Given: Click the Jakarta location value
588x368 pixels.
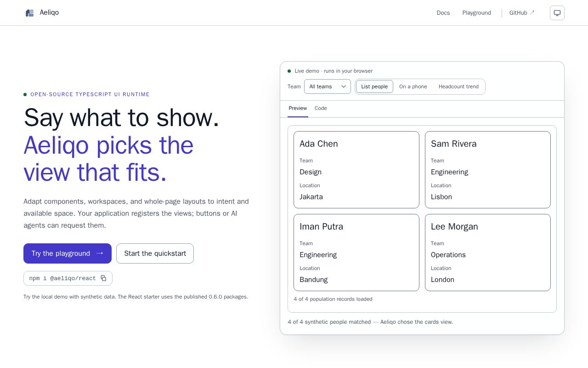Looking at the screenshot, I should coord(311,197).
